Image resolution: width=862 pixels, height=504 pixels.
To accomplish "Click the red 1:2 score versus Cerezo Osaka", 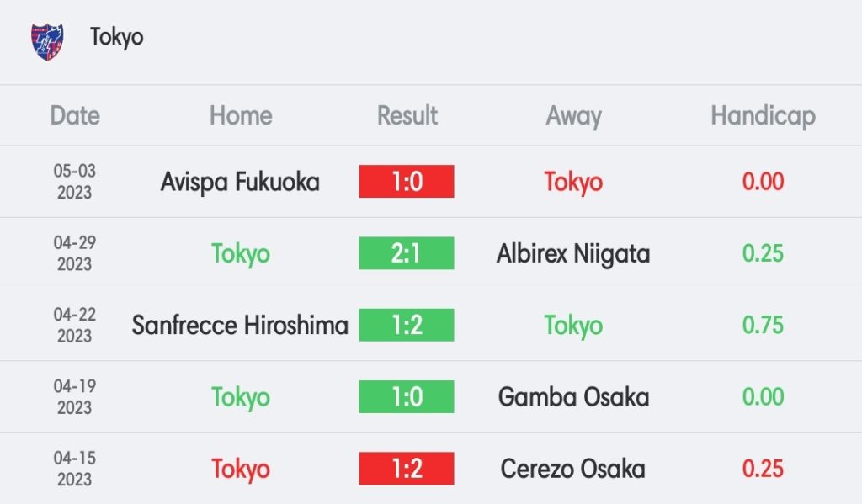I will coord(407,469).
